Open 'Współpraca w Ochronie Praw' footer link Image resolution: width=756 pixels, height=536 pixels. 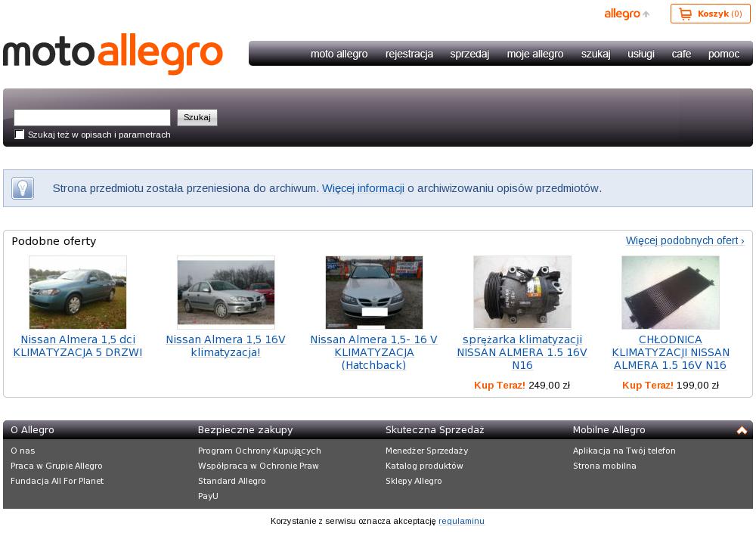tap(259, 466)
